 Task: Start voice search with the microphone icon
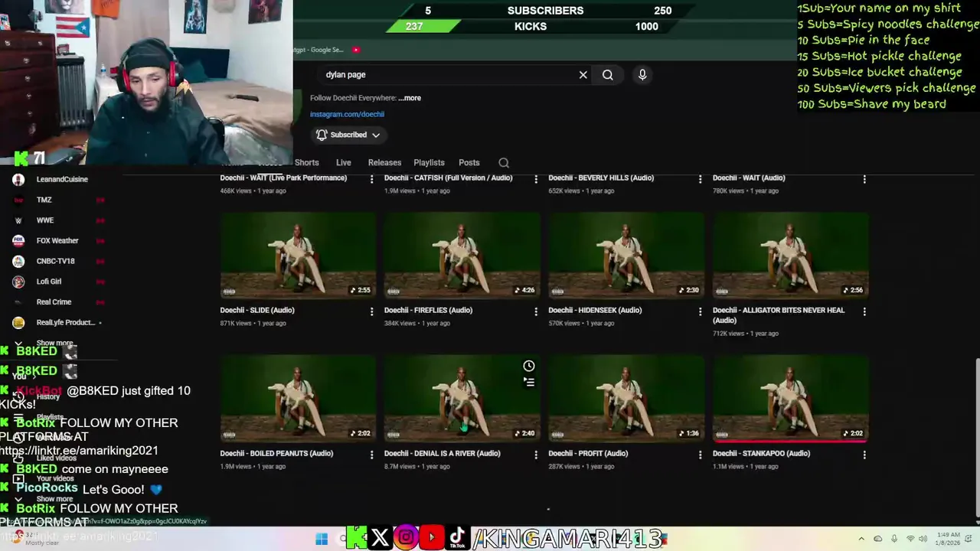(642, 74)
